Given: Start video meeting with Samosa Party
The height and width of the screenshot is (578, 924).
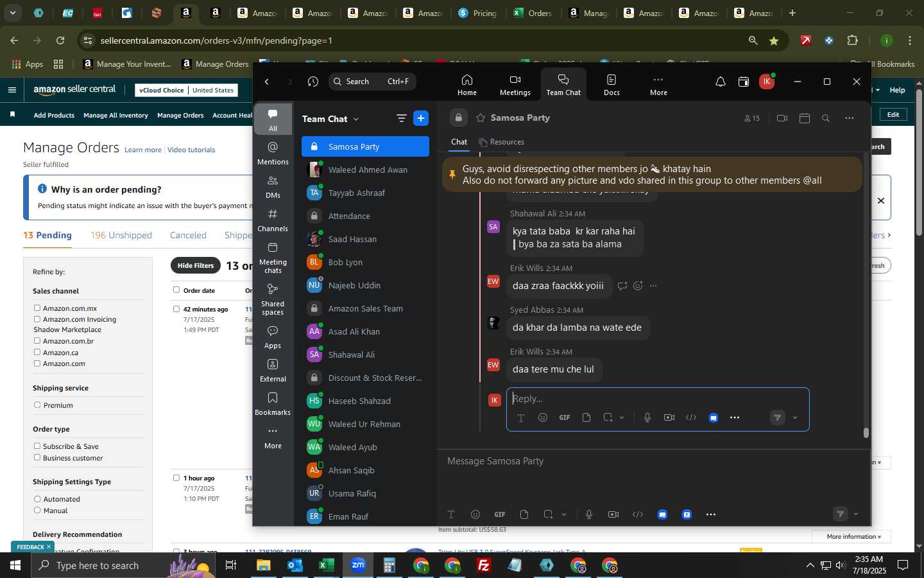Looking at the screenshot, I should tap(782, 118).
